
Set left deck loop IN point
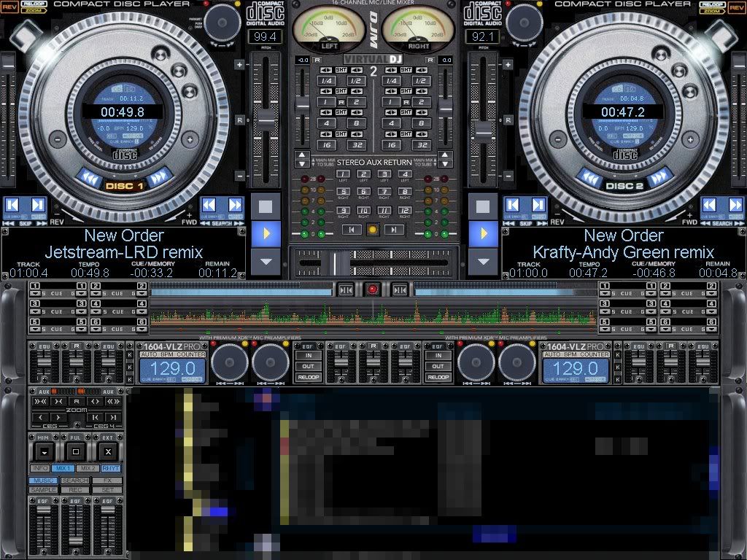click(x=309, y=355)
